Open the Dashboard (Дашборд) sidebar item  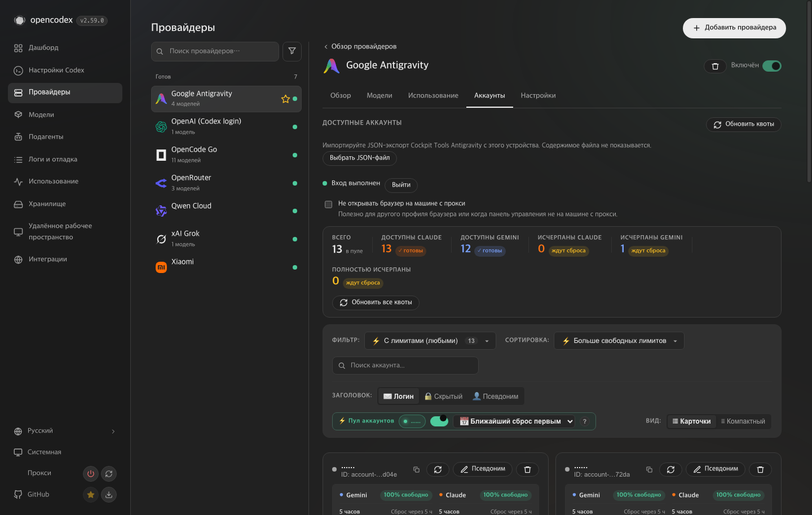point(65,48)
